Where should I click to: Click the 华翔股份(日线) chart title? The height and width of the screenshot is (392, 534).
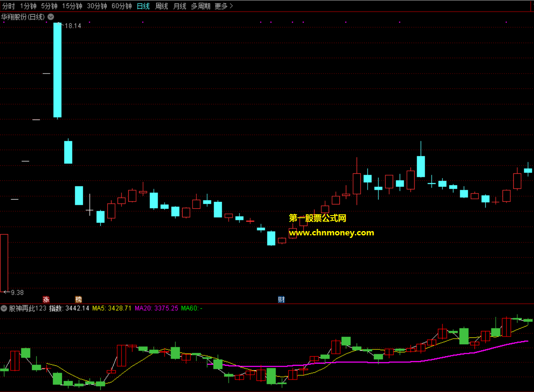pos(22,17)
